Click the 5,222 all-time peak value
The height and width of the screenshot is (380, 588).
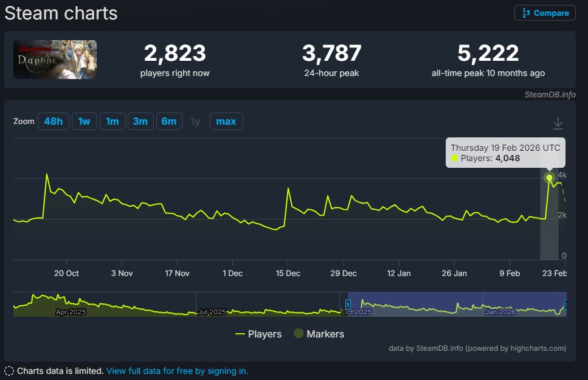(488, 53)
